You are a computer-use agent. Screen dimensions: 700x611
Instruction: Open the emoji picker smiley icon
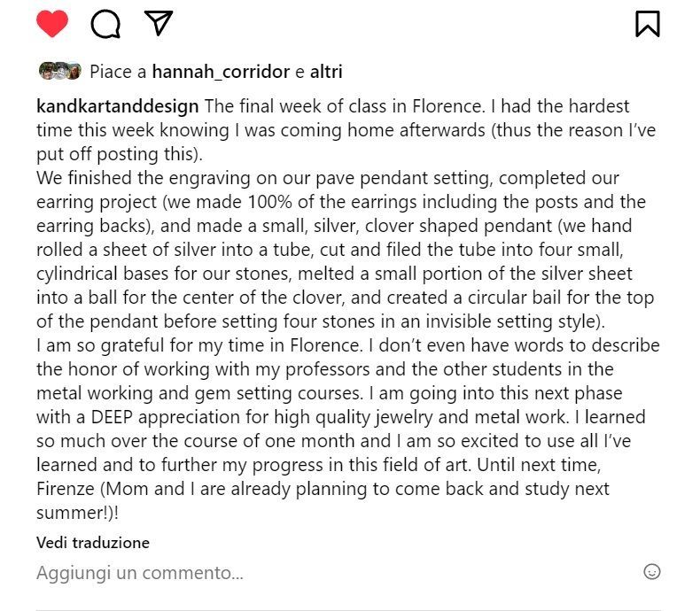[x=651, y=572]
